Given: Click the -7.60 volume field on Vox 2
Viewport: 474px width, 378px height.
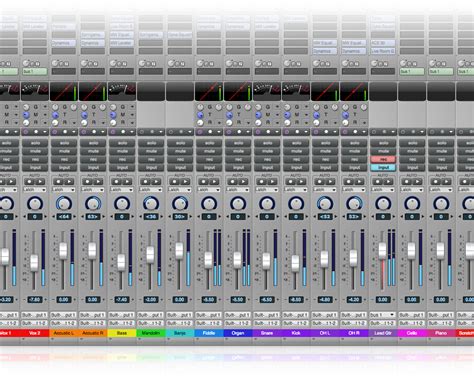Looking at the screenshot, I should point(35,300).
